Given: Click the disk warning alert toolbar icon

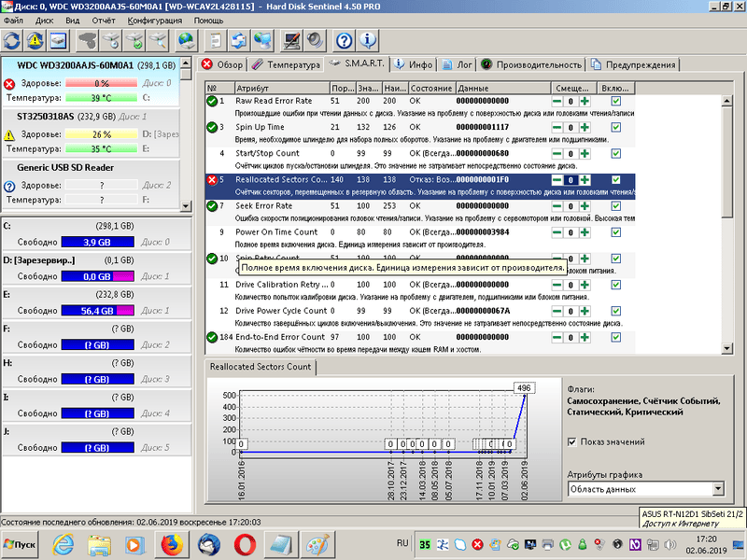Looking at the screenshot, I should 35,41.
